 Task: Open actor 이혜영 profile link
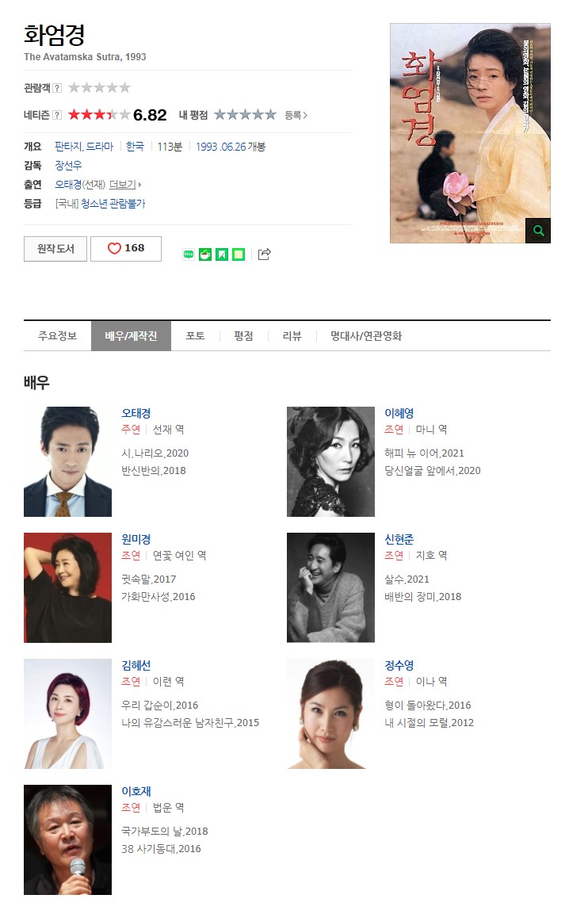point(399,413)
